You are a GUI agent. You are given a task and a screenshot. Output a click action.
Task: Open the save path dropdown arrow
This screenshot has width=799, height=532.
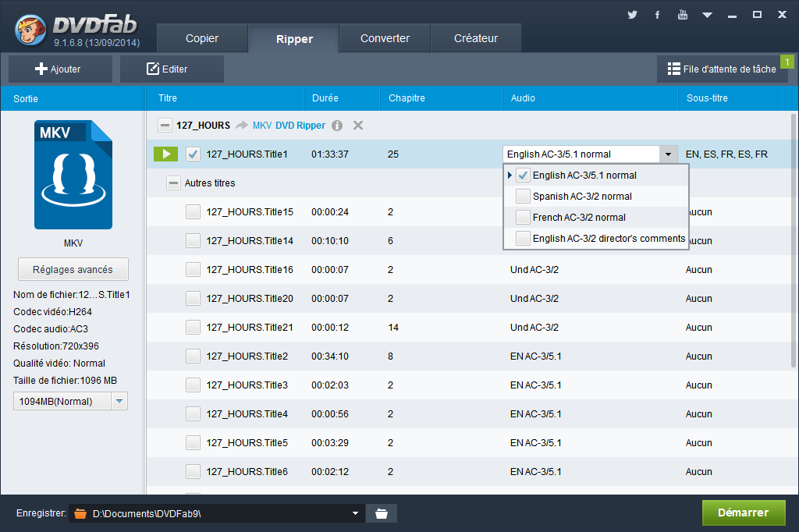[x=355, y=513]
